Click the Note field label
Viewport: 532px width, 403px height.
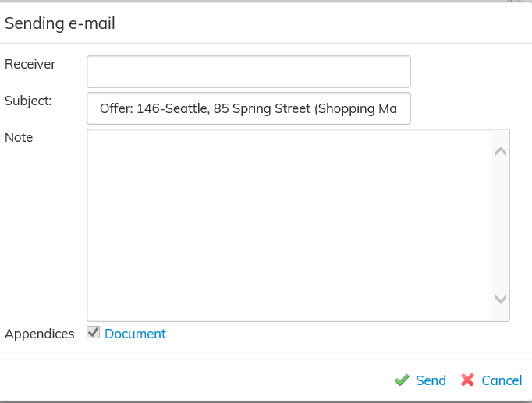19,137
